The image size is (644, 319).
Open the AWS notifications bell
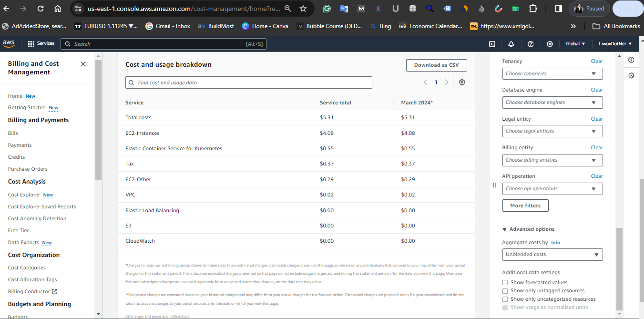click(x=511, y=44)
